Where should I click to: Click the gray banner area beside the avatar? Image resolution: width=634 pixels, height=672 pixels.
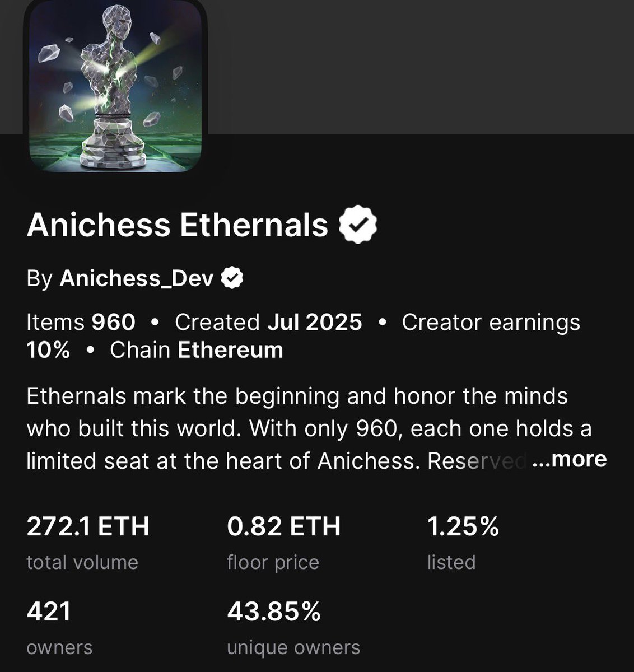click(420, 67)
